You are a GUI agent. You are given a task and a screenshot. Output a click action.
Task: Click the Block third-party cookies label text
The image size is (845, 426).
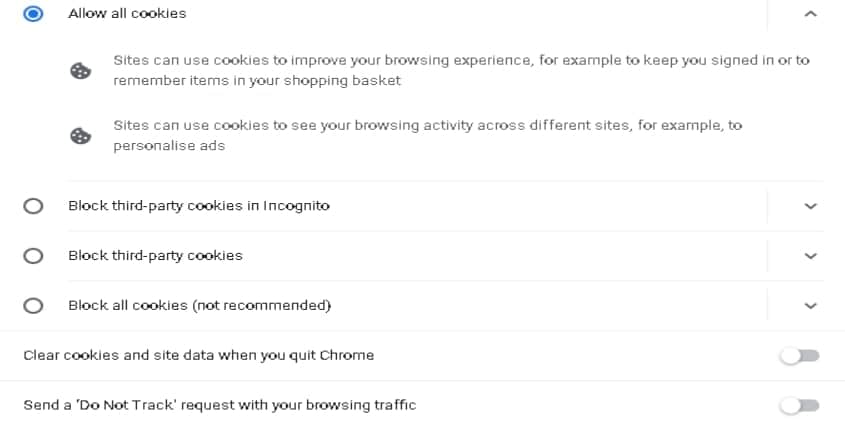tap(155, 256)
